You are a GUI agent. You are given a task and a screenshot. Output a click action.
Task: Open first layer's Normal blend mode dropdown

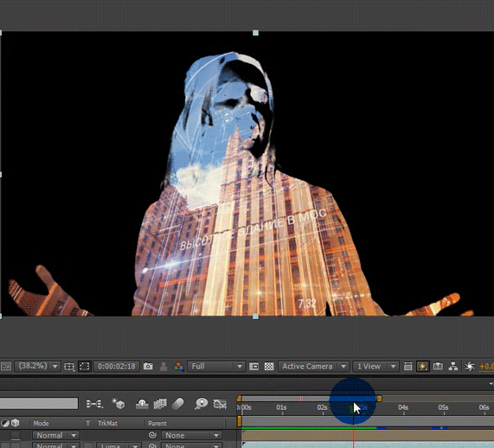pyautogui.click(x=55, y=435)
